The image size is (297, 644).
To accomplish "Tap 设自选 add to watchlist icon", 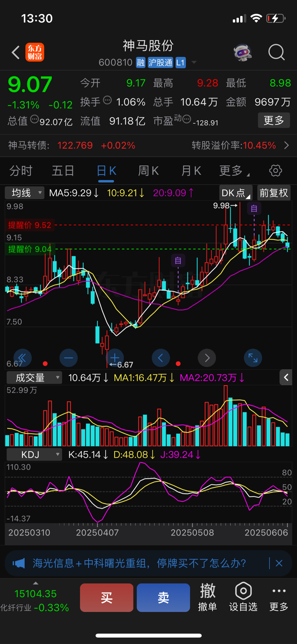I will click(x=243, y=598).
